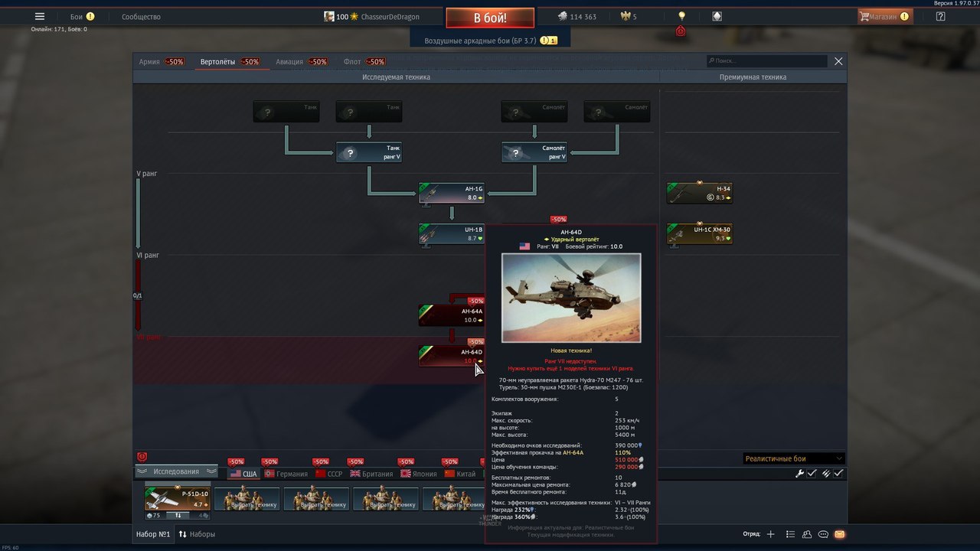Select the P-51D-10 crew slot
Viewport: 980px width, 551px height.
coord(178,498)
